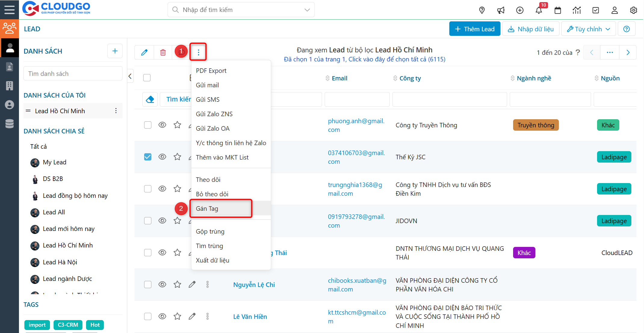Open the notifications bell icon

[539, 10]
